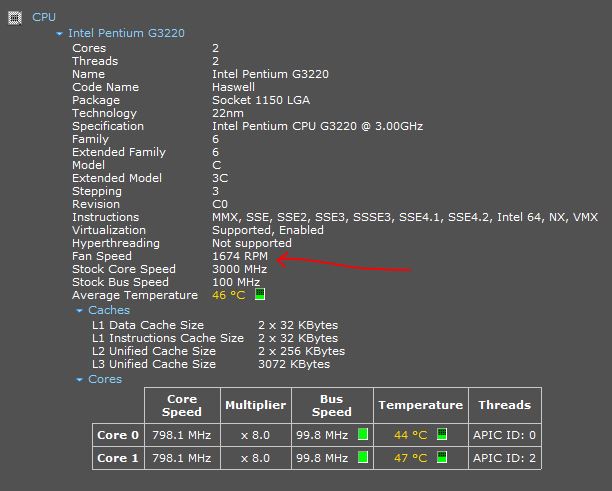Click the Code Name value Haswell
Screen dimensions: 612x491
(233, 87)
